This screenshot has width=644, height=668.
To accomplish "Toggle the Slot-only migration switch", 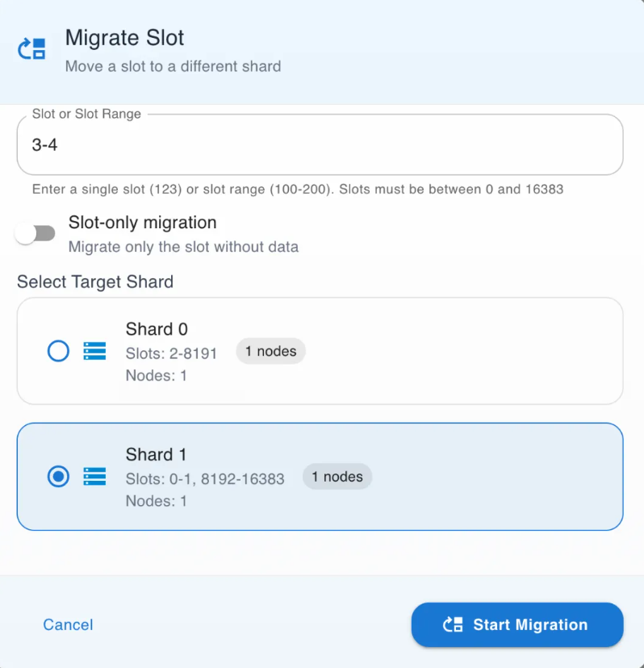I will pos(35,234).
